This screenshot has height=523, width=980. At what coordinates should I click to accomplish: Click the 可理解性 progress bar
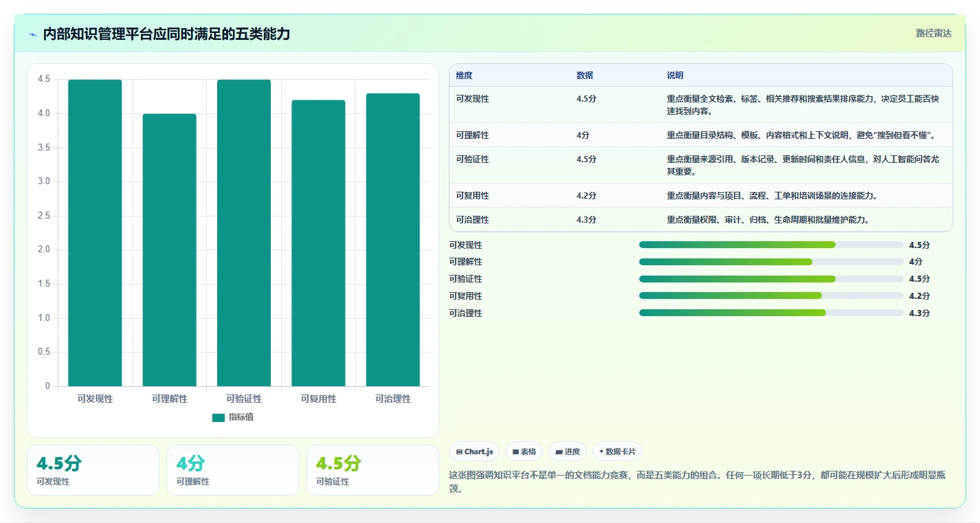pyautogui.click(x=771, y=262)
